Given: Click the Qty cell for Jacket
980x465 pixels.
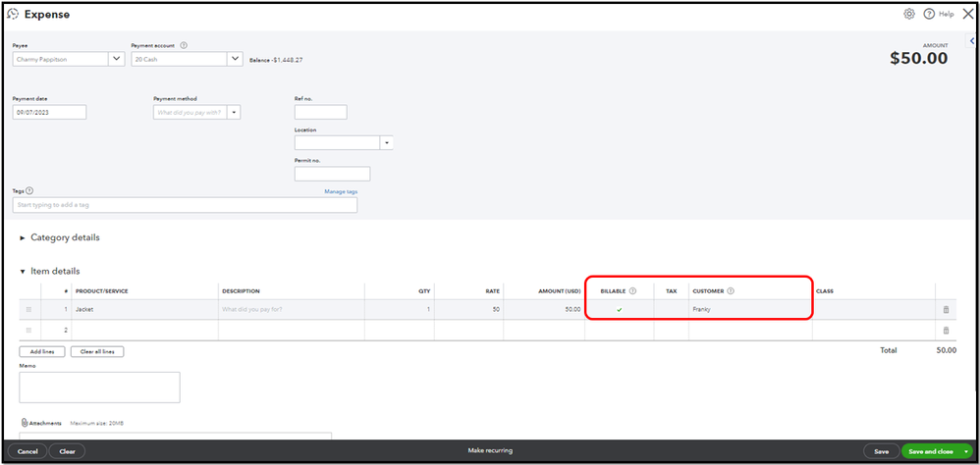Looking at the screenshot, I should point(400,310).
